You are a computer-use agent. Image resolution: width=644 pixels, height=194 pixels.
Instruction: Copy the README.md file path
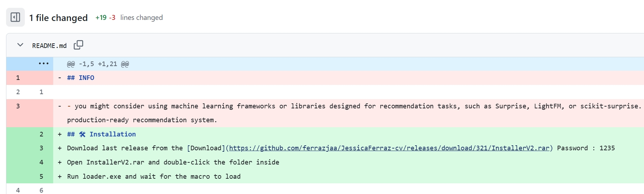click(78, 45)
